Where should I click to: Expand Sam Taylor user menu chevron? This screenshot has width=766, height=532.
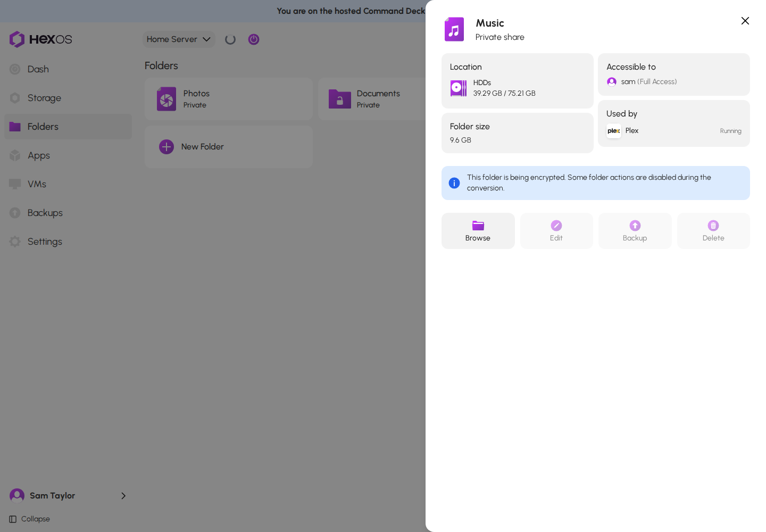click(x=123, y=496)
